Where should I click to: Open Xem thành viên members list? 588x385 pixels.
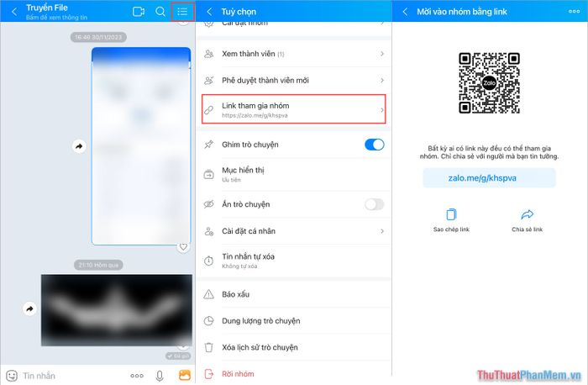pyautogui.click(x=294, y=54)
